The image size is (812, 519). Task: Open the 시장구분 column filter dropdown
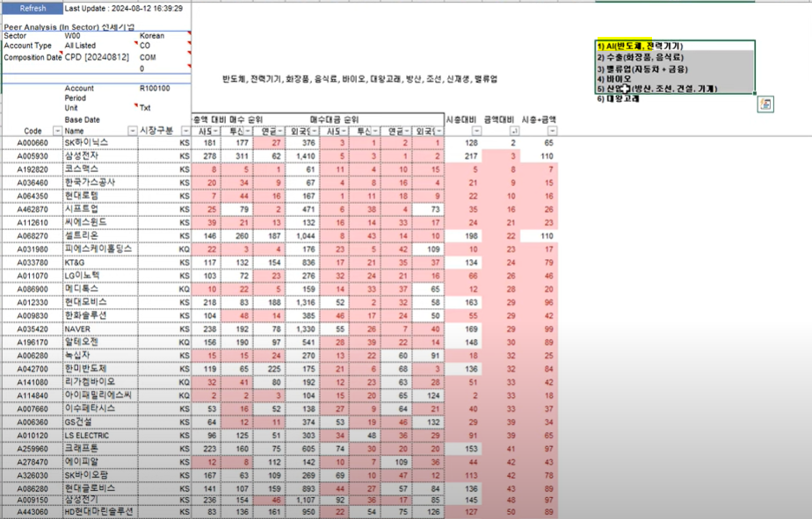186,132
